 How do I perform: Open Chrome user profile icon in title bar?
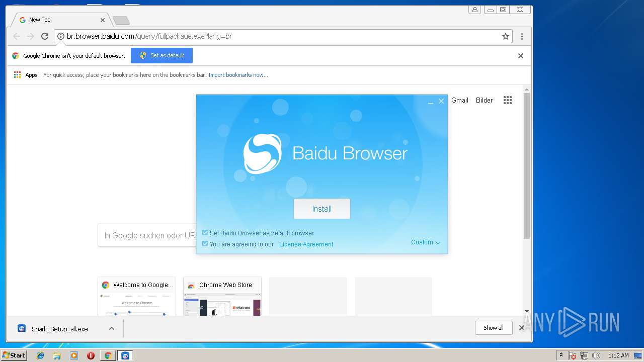(474, 10)
